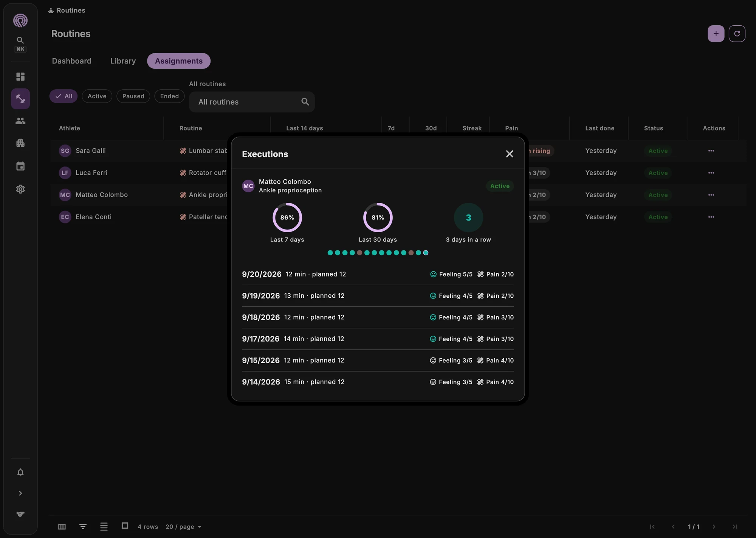756x538 pixels.
Task: Select the All status filter chip
Action: click(64, 96)
